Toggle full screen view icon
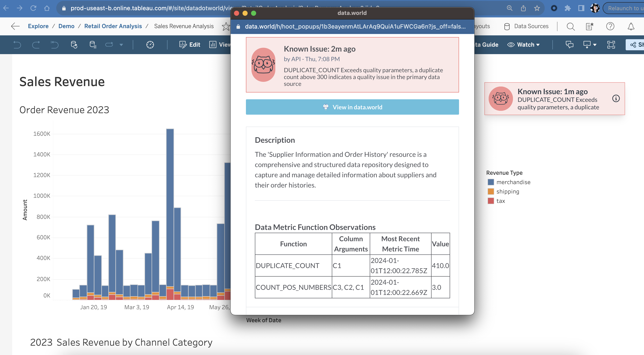Viewport: 644px width, 355px height. [x=611, y=45]
